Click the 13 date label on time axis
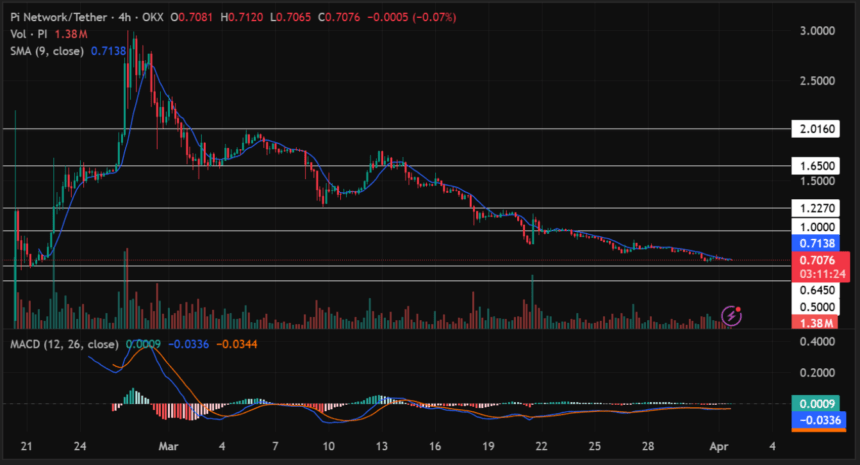 coord(382,446)
